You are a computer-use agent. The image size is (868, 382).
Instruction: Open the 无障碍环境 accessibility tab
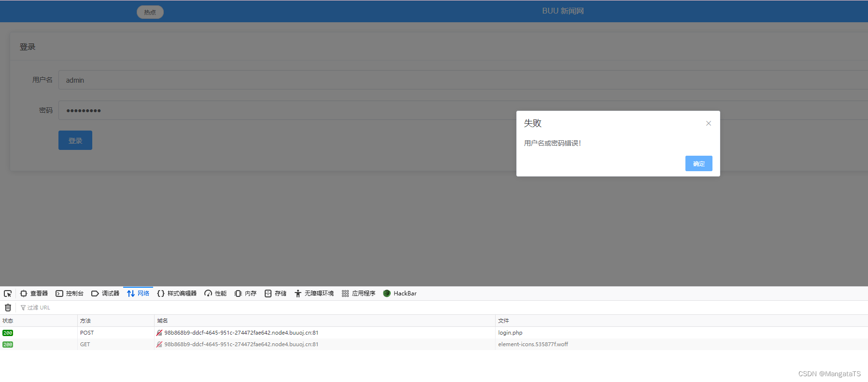[x=314, y=294]
